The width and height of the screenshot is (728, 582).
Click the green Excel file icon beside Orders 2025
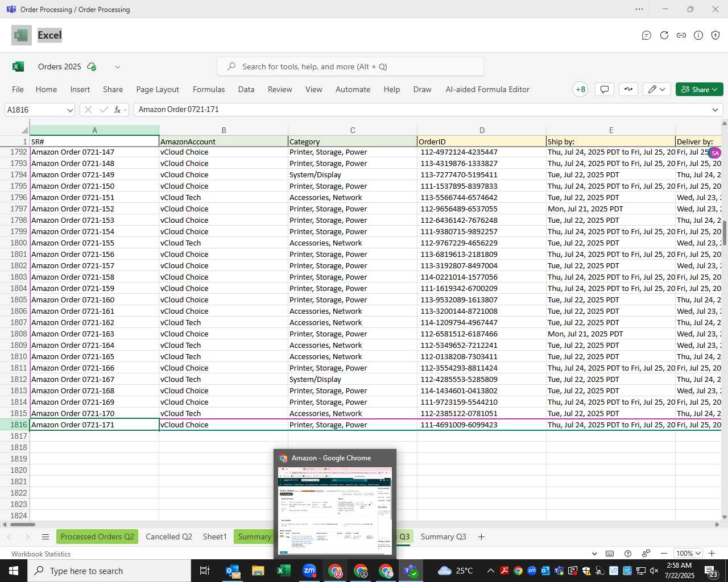tap(18, 66)
